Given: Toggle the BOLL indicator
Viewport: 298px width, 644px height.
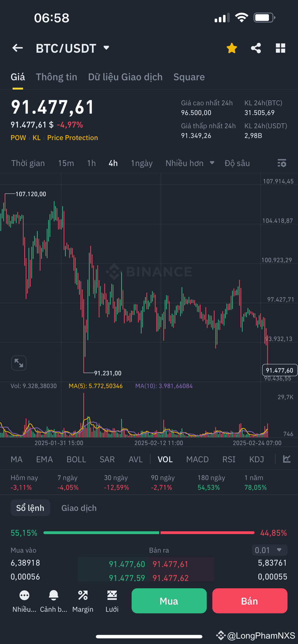Looking at the screenshot, I should pos(76,459).
